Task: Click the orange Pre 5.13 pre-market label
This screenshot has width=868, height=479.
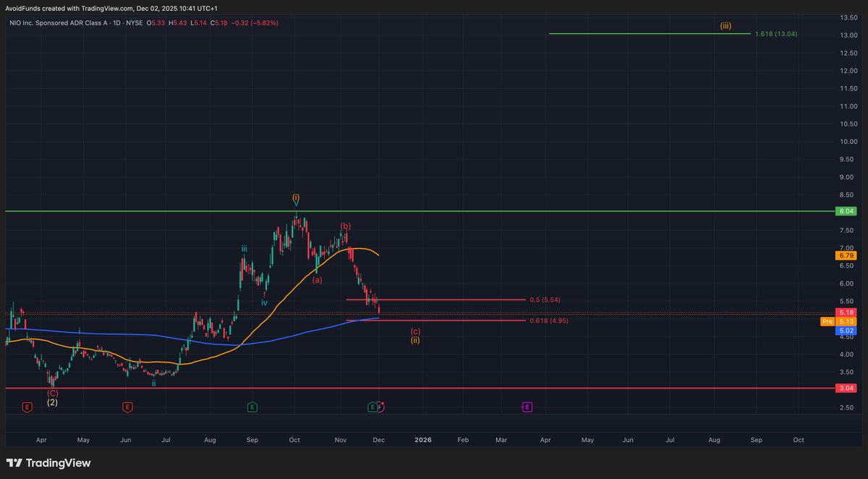Action: click(839, 321)
